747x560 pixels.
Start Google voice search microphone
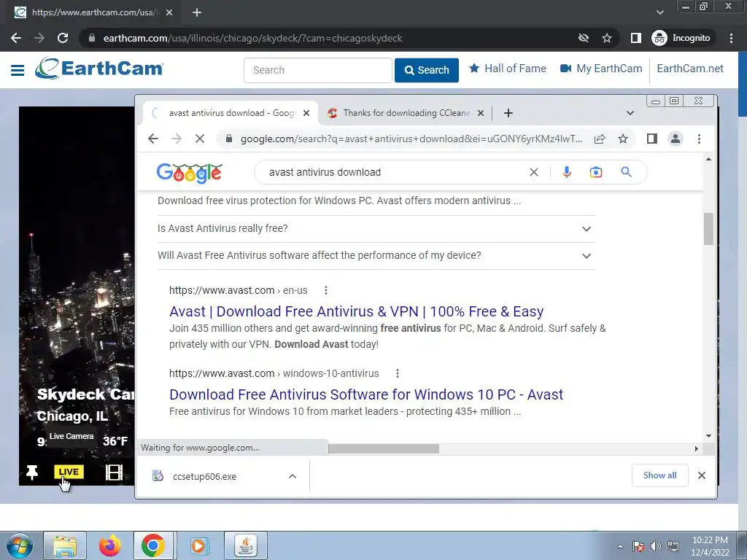coord(566,172)
